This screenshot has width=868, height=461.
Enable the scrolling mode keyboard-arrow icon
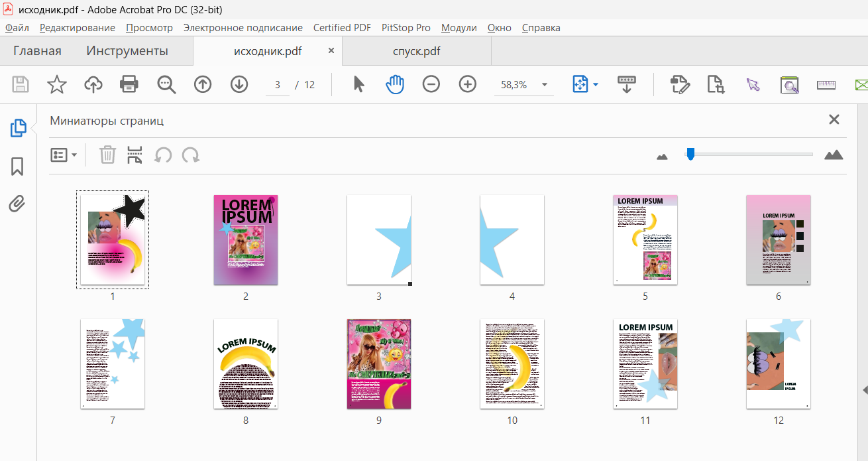pos(627,84)
